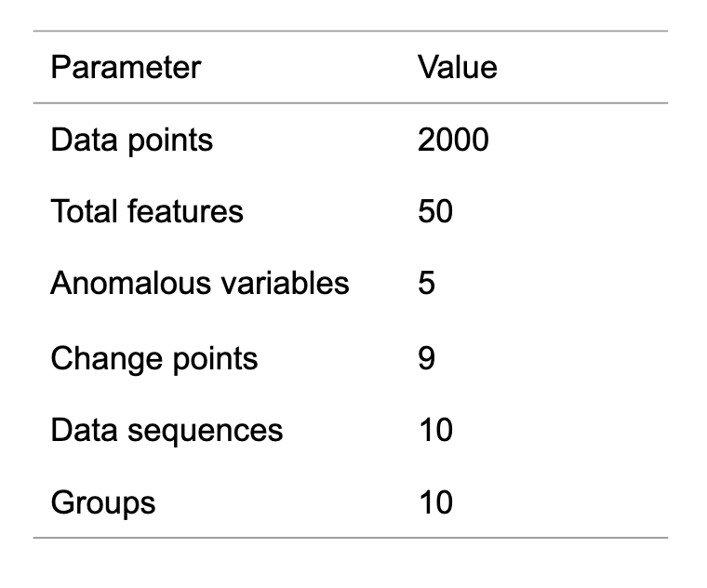Click the value 5 for Anomalous variables

tap(426, 283)
